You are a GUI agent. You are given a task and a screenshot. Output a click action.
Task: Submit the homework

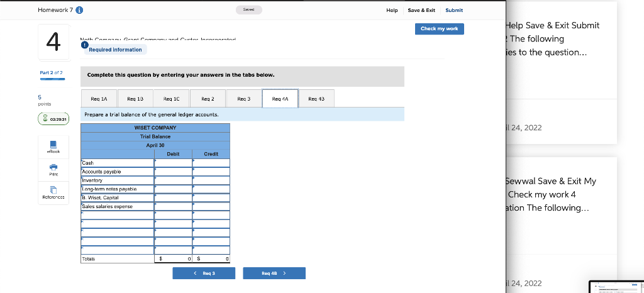(x=454, y=10)
